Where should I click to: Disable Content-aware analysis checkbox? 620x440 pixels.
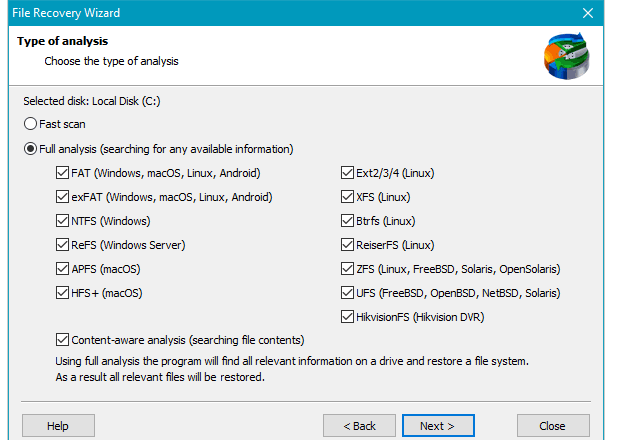(x=62, y=340)
